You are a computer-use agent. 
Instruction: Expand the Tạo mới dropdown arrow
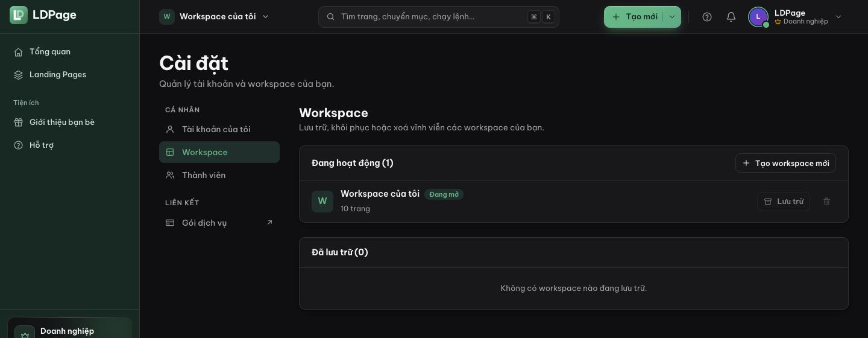pyautogui.click(x=672, y=17)
